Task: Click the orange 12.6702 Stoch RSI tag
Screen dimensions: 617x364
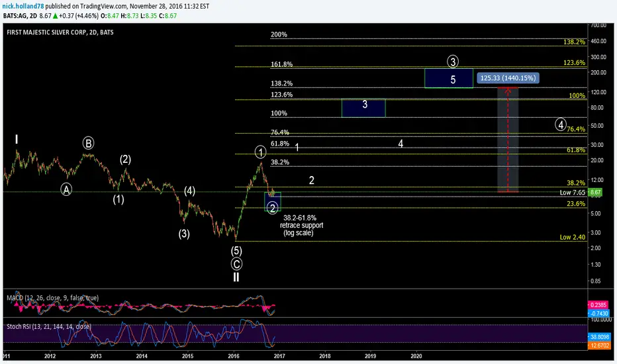Action: 599,345
